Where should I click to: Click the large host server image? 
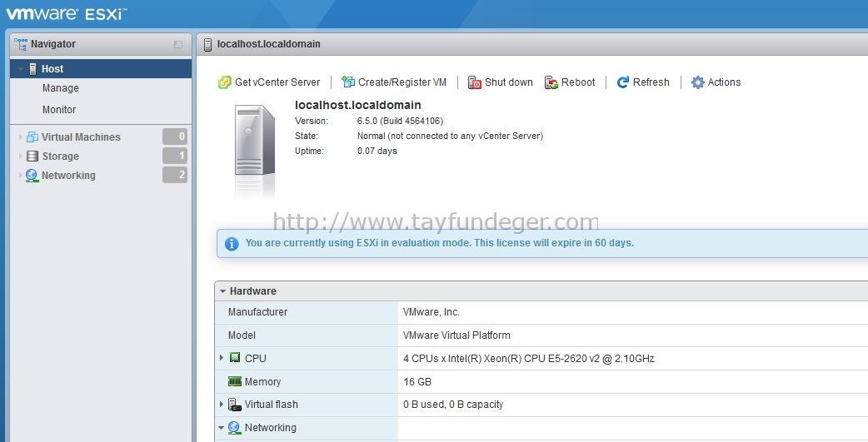coord(255,141)
